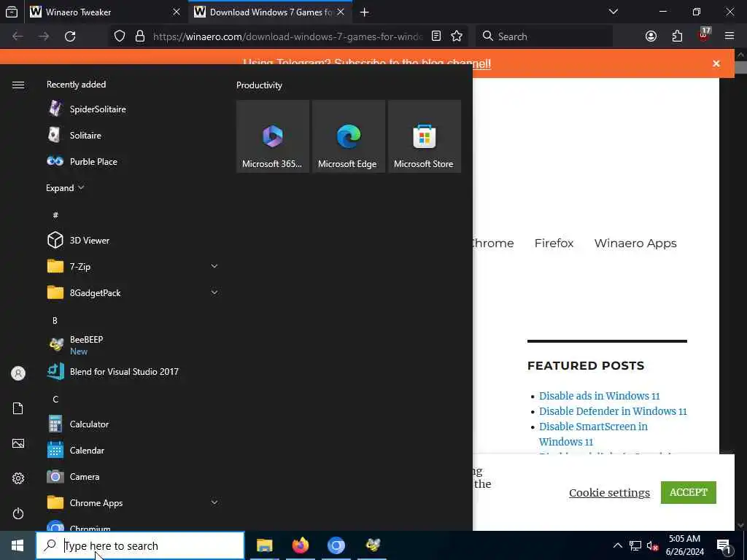Viewport: 747px width, 560px height.
Task: Open Firefox application menu
Action: (729, 36)
